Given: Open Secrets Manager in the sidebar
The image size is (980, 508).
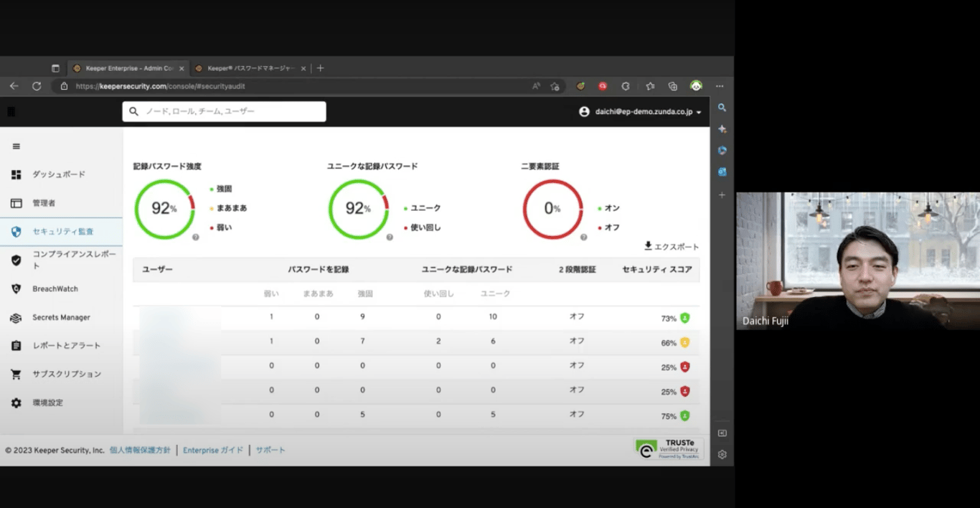Looking at the screenshot, I should pos(61,317).
